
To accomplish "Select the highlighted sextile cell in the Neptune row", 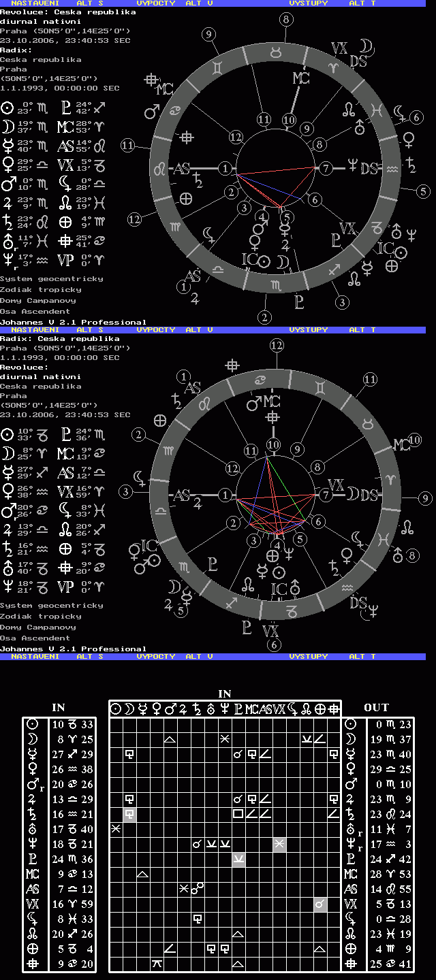I will (279, 844).
